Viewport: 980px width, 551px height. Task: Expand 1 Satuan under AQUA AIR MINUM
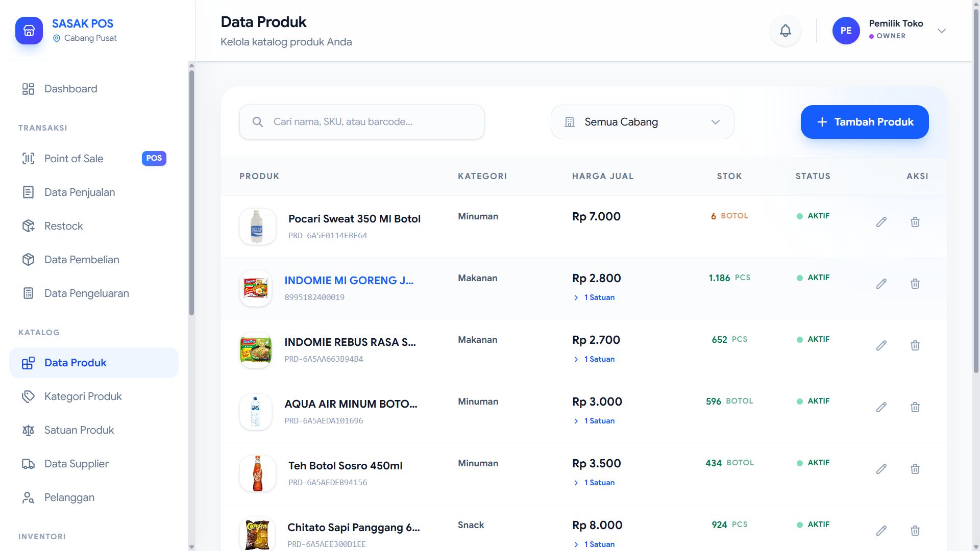594,421
